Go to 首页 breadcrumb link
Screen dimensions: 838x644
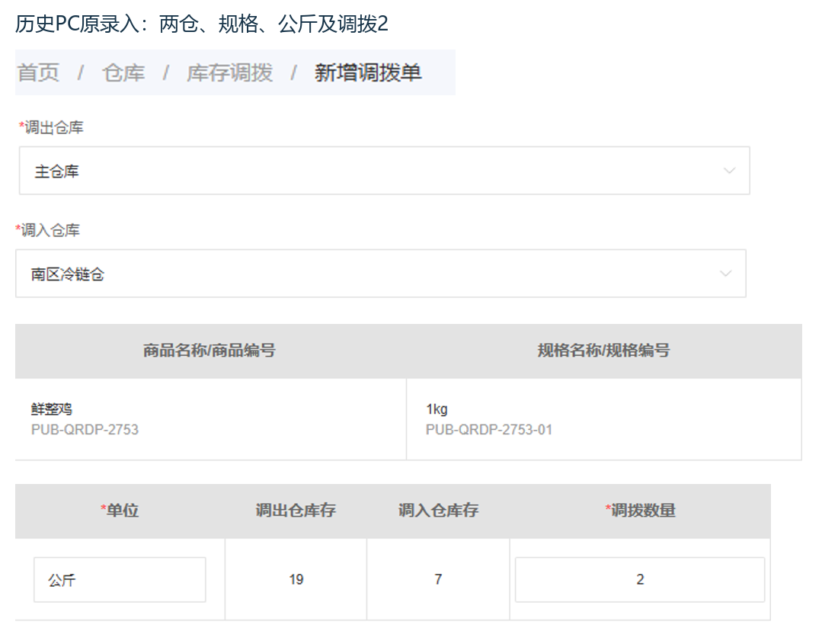[38, 72]
